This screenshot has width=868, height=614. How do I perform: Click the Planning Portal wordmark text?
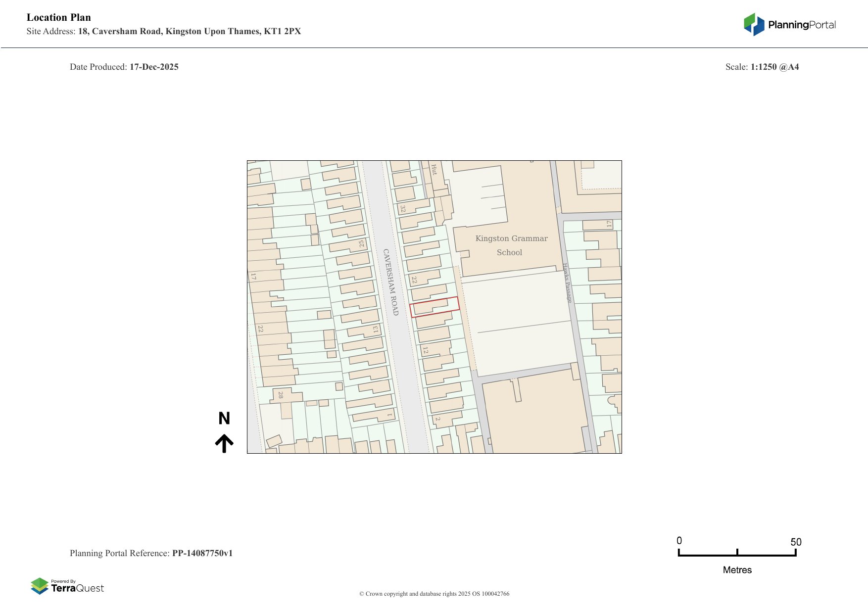click(802, 25)
